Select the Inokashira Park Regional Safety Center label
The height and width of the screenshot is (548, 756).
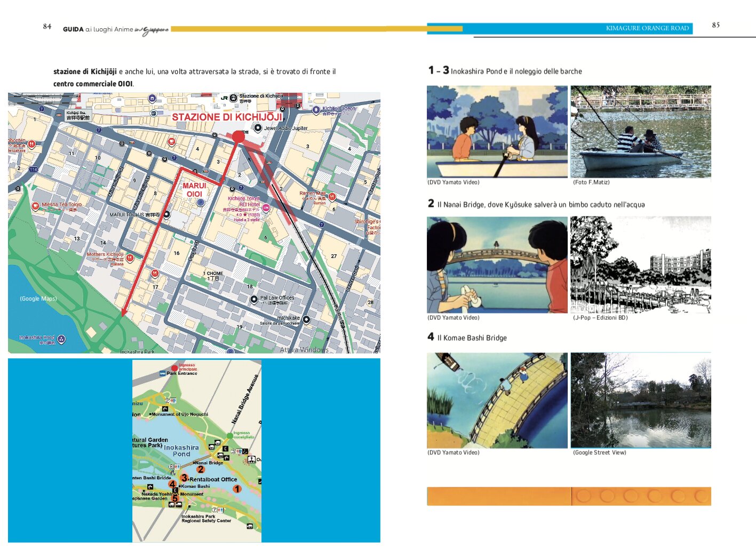206,519
